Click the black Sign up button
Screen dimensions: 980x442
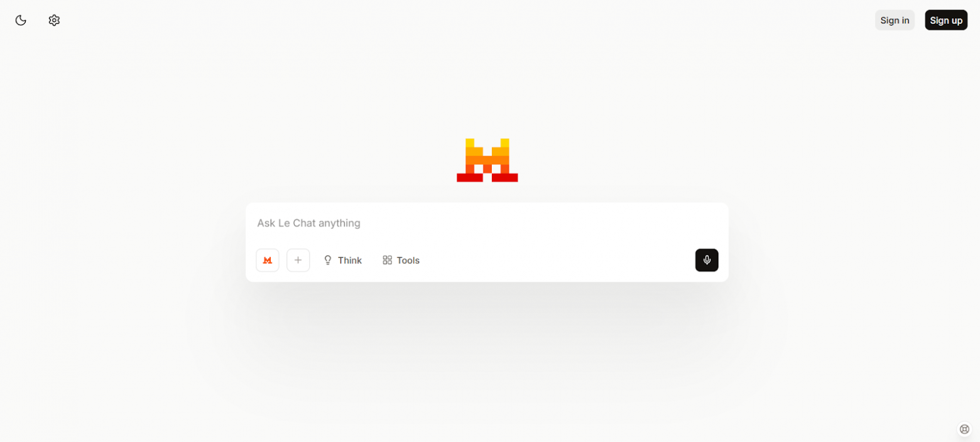point(946,20)
